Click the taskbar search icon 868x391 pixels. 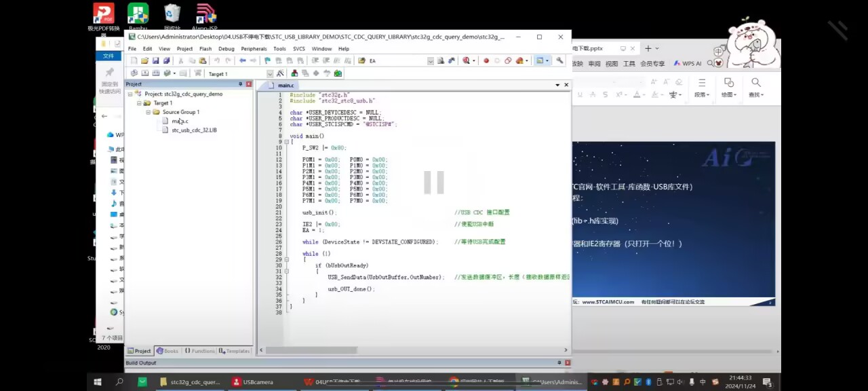120,381
